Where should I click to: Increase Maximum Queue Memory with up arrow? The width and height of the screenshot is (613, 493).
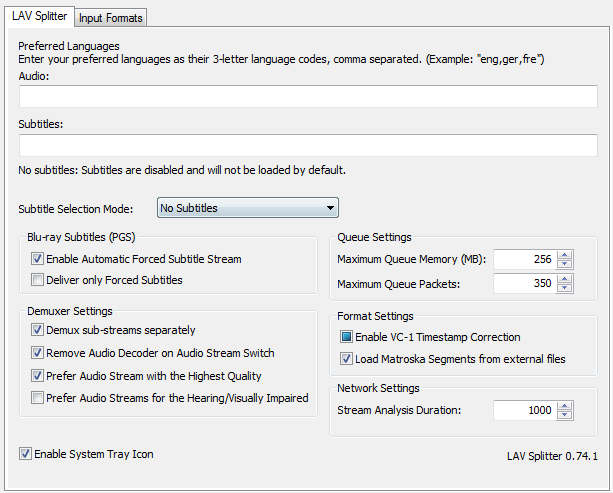565,255
